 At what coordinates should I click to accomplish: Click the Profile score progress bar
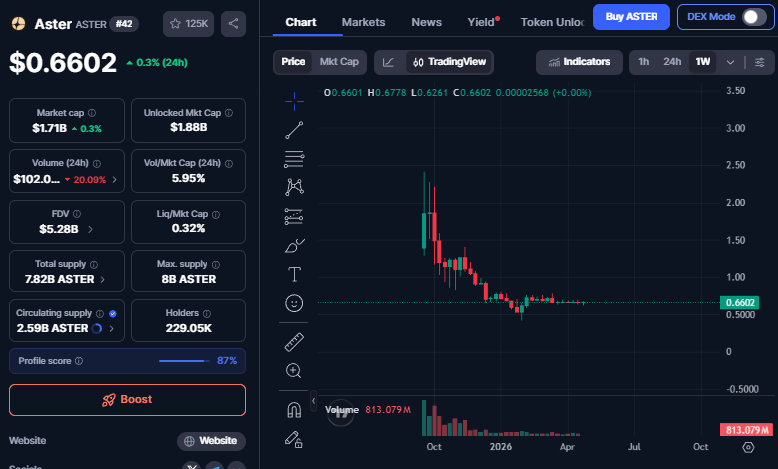pyautogui.click(x=184, y=361)
